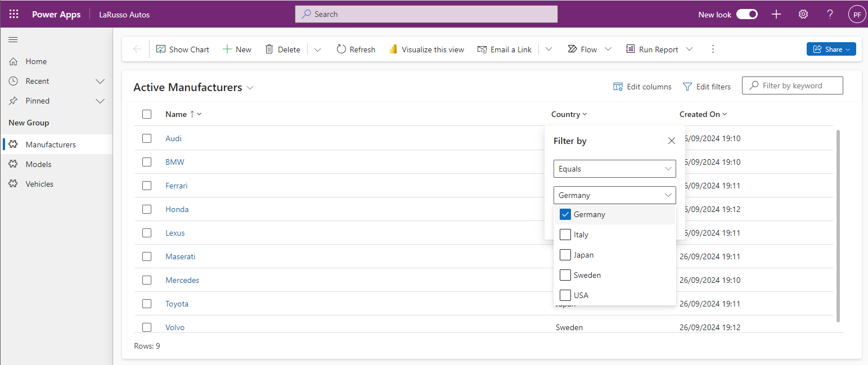Select all rows with the header checkbox
Screen dimensions: 868x365
click(147, 114)
